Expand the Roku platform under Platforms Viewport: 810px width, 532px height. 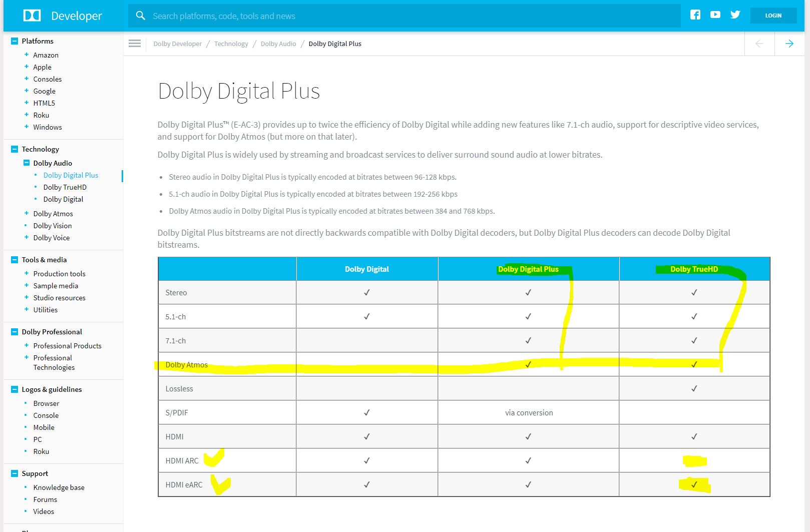pyautogui.click(x=26, y=115)
